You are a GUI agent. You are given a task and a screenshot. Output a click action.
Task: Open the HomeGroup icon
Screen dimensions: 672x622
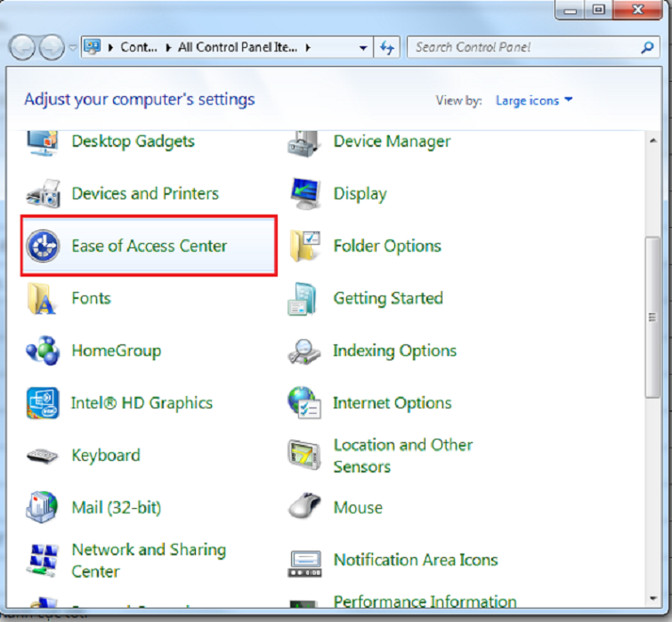[x=42, y=351]
